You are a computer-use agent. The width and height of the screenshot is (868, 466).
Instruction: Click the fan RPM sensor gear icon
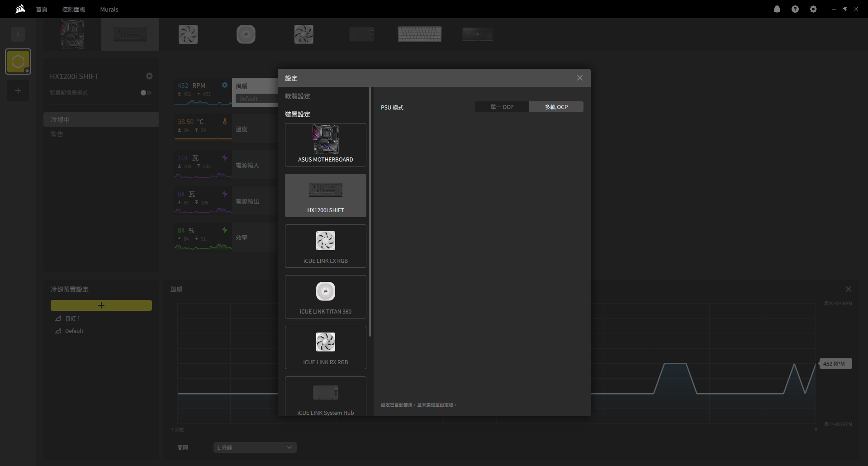pos(225,85)
